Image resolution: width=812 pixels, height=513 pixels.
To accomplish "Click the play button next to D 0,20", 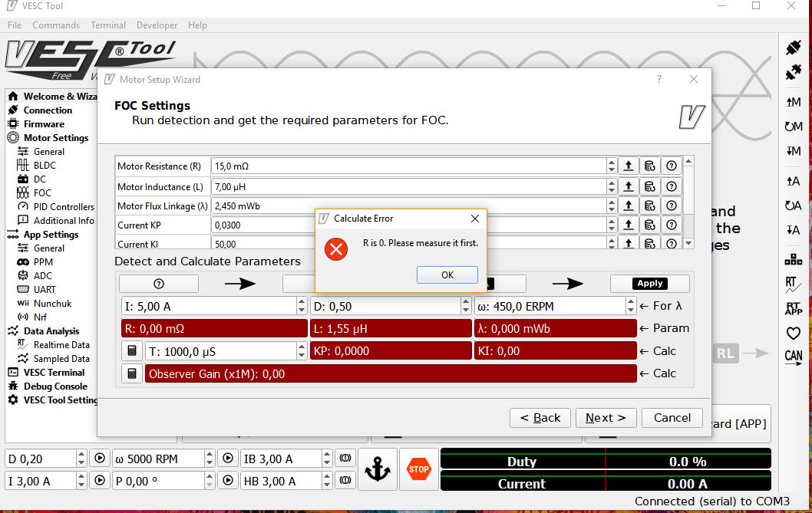I will [x=100, y=459].
